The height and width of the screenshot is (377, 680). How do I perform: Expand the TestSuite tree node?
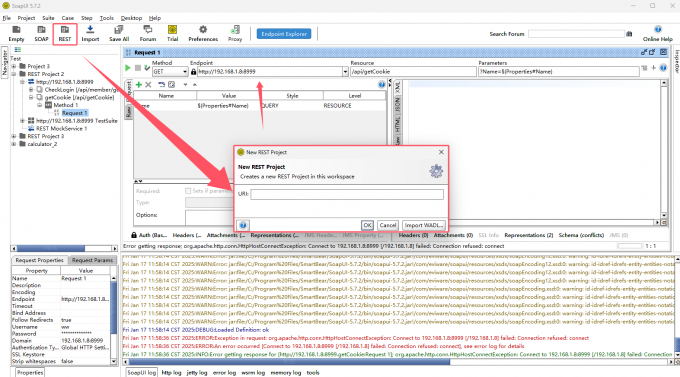click(22, 121)
